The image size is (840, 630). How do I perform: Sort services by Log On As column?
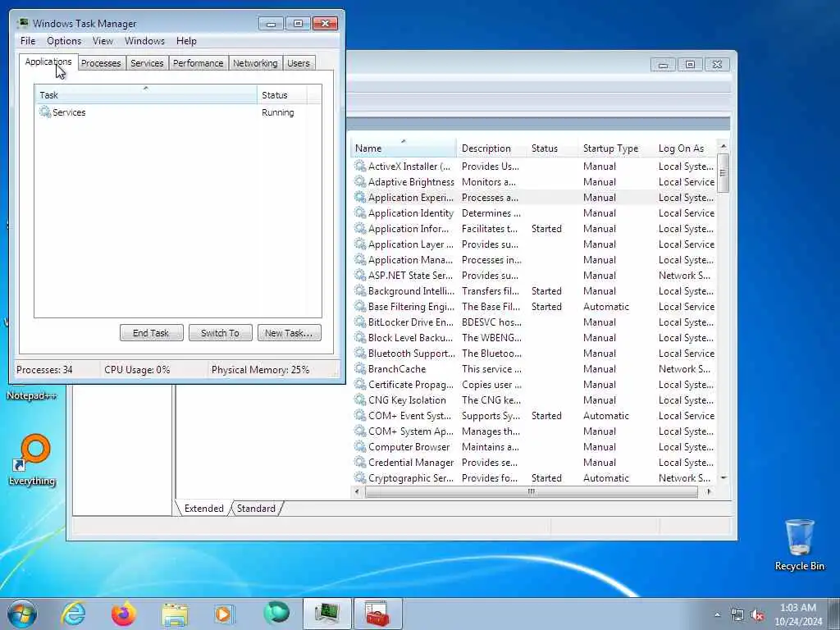(x=685, y=148)
